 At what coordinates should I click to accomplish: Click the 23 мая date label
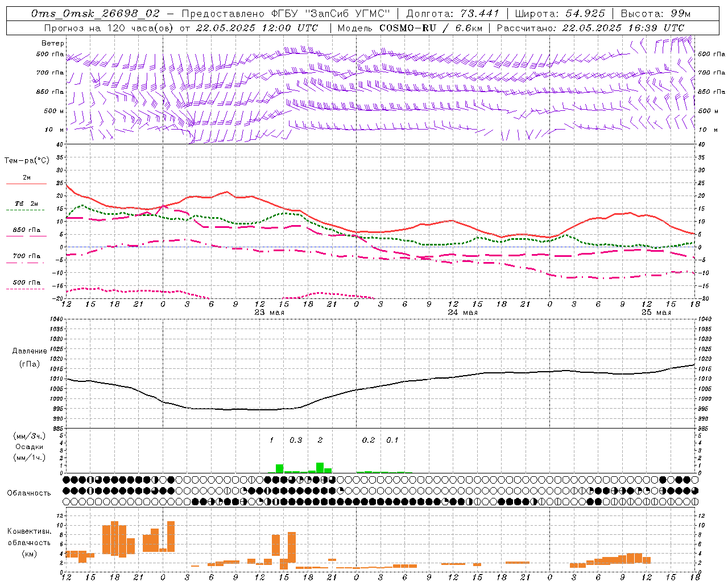tap(269, 313)
